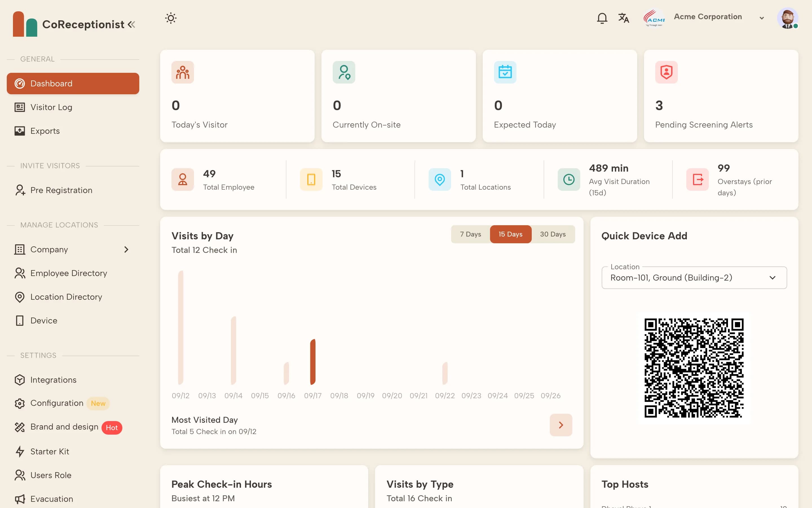Open the Location dropdown in Quick Device Add
This screenshot has width=812, height=508.
click(694, 278)
